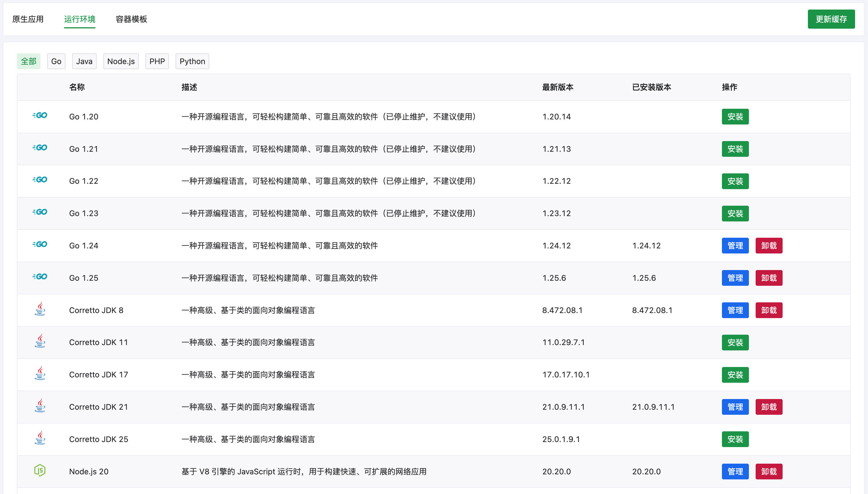The width and height of the screenshot is (868, 494).
Task: Click the Java icon beside Corretto JDK 8
Action: [x=40, y=309]
